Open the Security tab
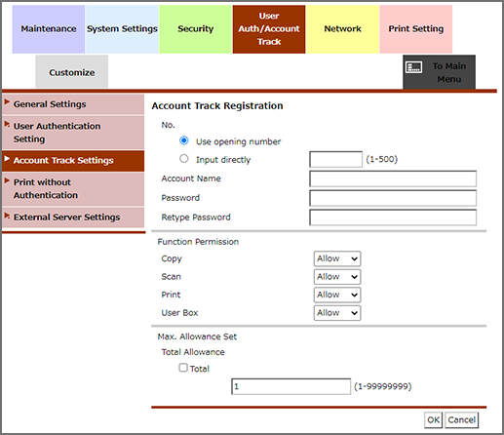 pyautogui.click(x=196, y=29)
